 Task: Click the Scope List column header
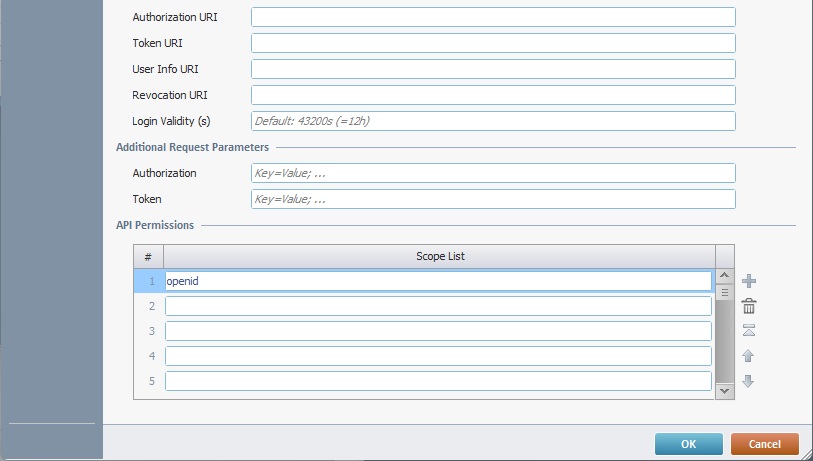point(440,256)
